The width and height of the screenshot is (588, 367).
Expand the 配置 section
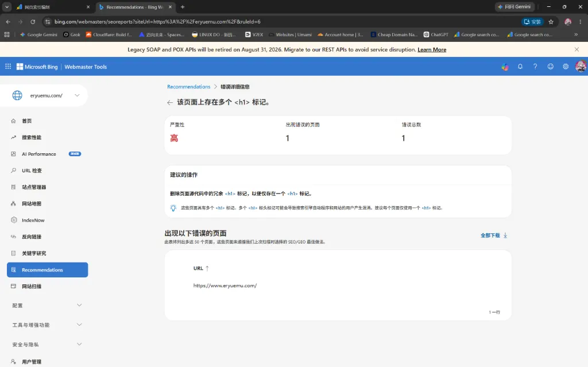click(47, 306)
